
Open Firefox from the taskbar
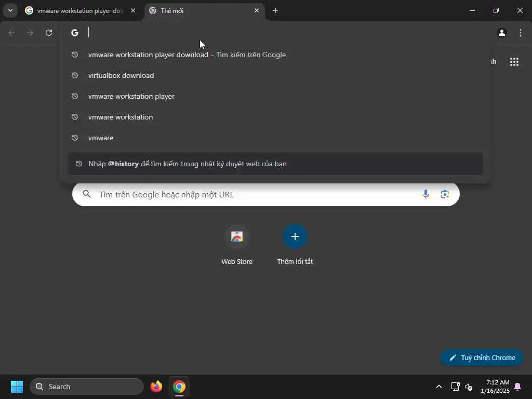click(x=156, y=387)
